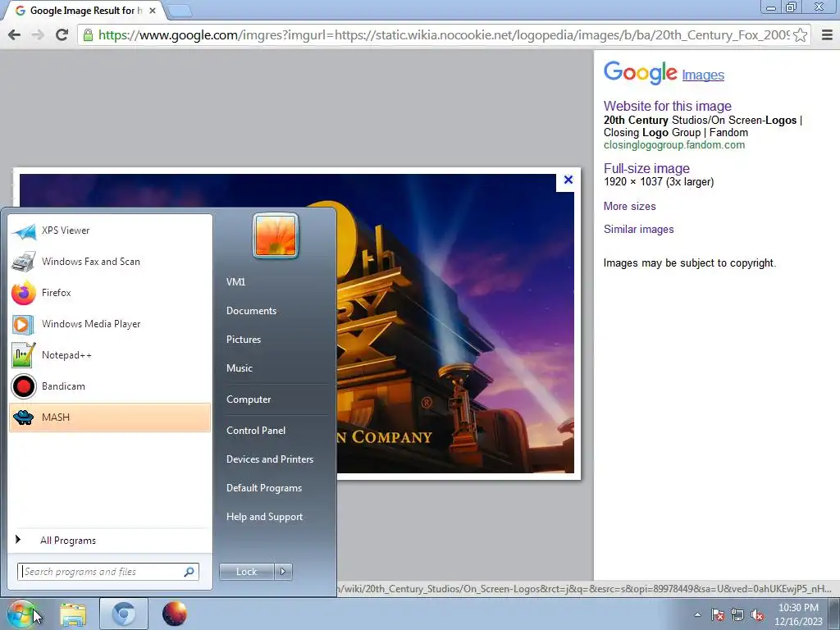The height and width of the screenshot is (630, 840).
Task: Click Similar images link
Action: click(x=638, y=230)
